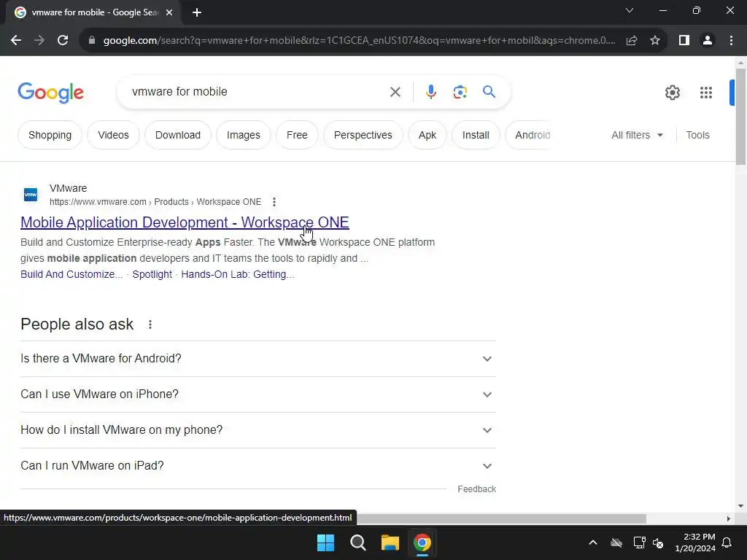The height and width of the screenshot is (560, 747).
Task: Select the Android filter chip
Action: click(530, 135)
